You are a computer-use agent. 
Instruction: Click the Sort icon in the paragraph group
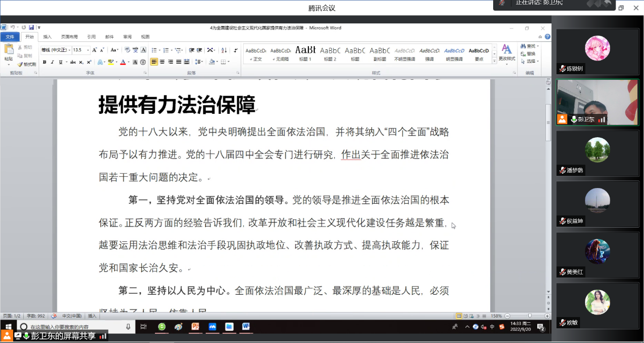pyautogui.click(x=224, y=50)
